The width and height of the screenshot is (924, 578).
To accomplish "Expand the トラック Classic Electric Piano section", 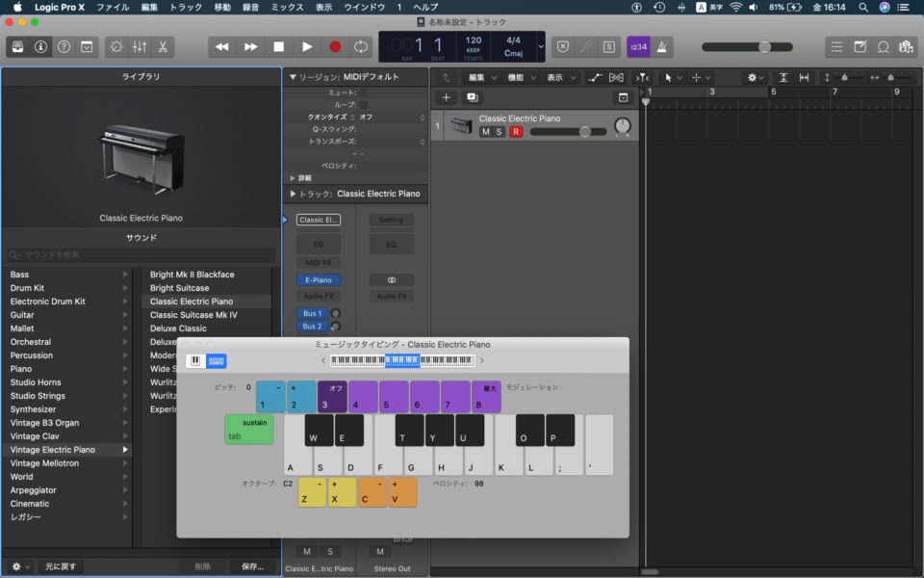I will pos(293,194).
